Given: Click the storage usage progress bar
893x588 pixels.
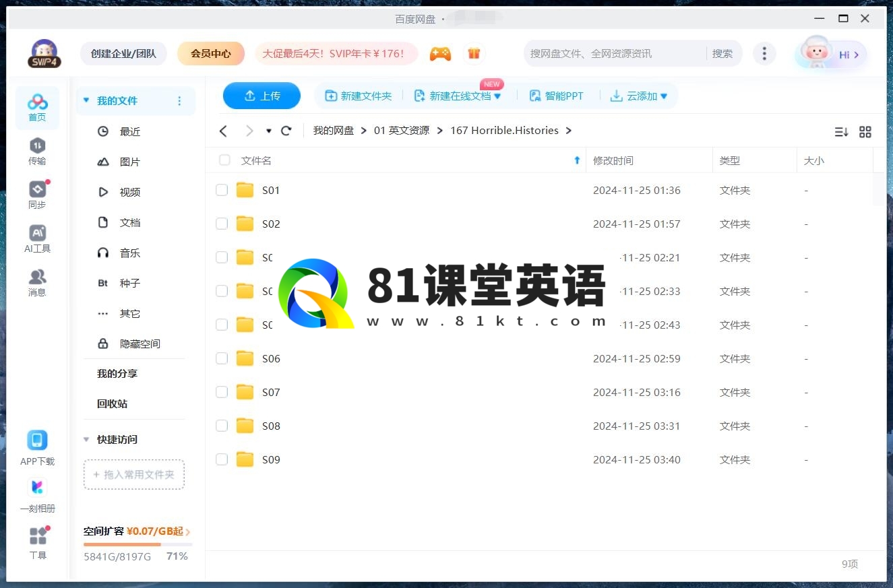Looking at the screenshot, I should pos(138,544).
